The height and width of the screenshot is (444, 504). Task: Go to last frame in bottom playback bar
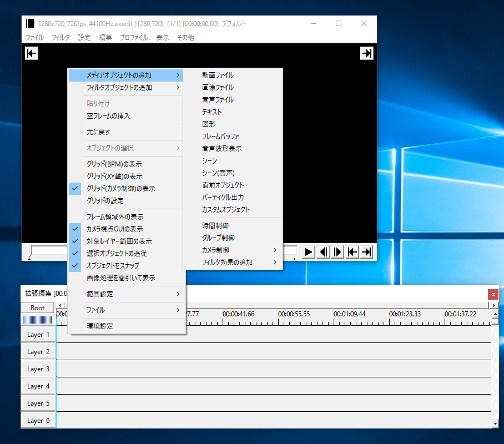click(367, 252)
